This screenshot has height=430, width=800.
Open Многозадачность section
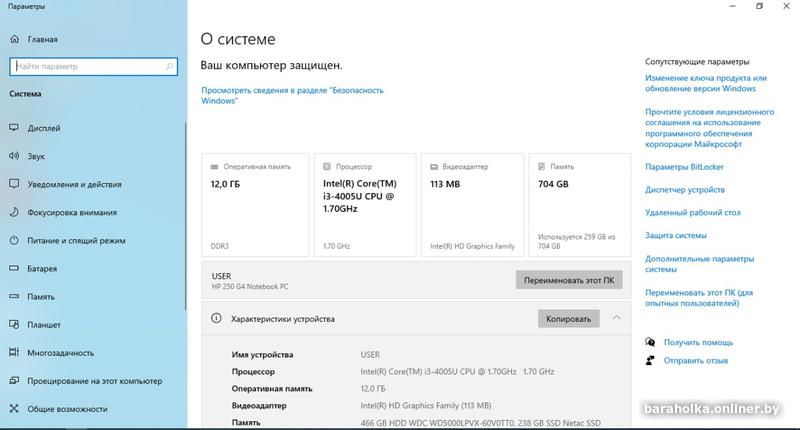tap(61, 352)
